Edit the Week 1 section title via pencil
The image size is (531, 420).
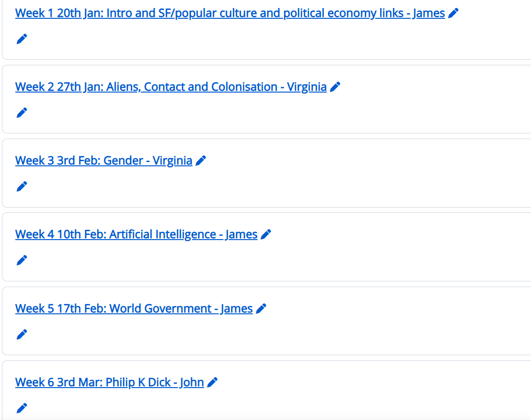pos(453,13)
